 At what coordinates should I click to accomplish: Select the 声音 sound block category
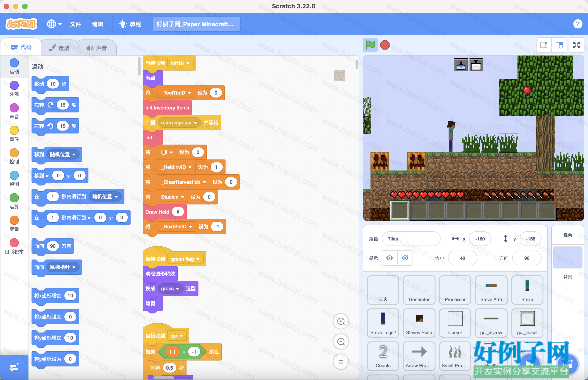point(14,111)
